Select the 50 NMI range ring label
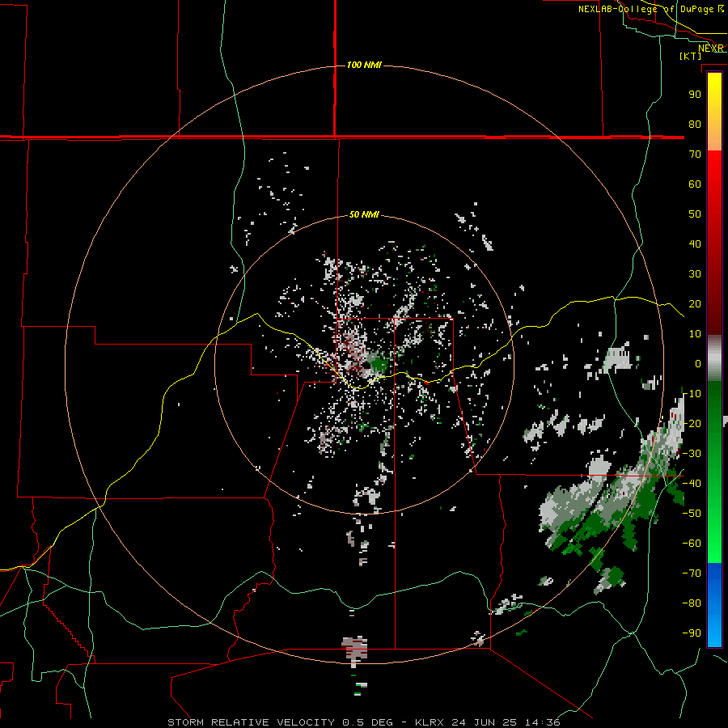 coord(364,214)
